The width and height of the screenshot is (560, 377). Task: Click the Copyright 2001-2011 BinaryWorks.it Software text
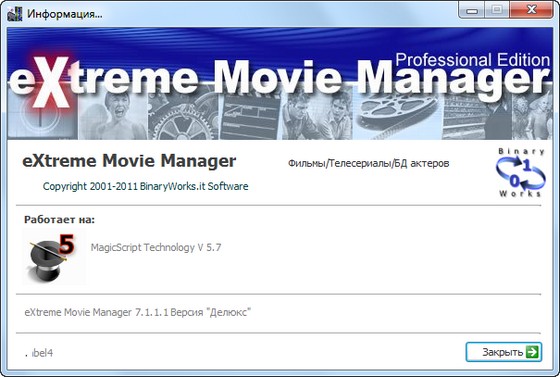(x=145, y=186)
